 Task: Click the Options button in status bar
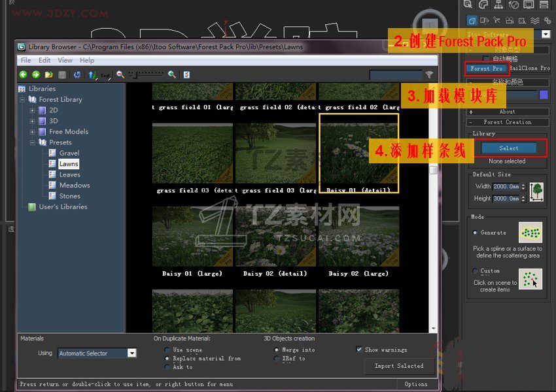click(415, 384)
